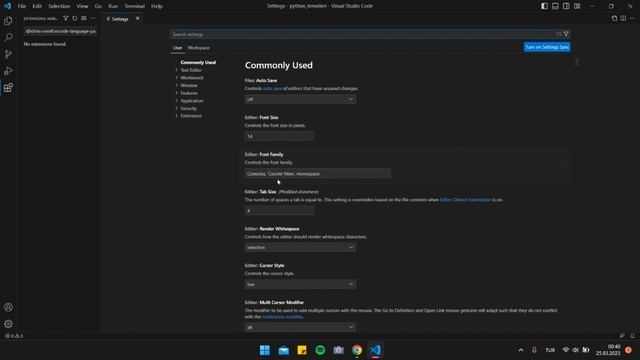Expand Extensions settings category
Viewport: 640px width, 360px height.
pyautogui.click(x=191, y=116)
